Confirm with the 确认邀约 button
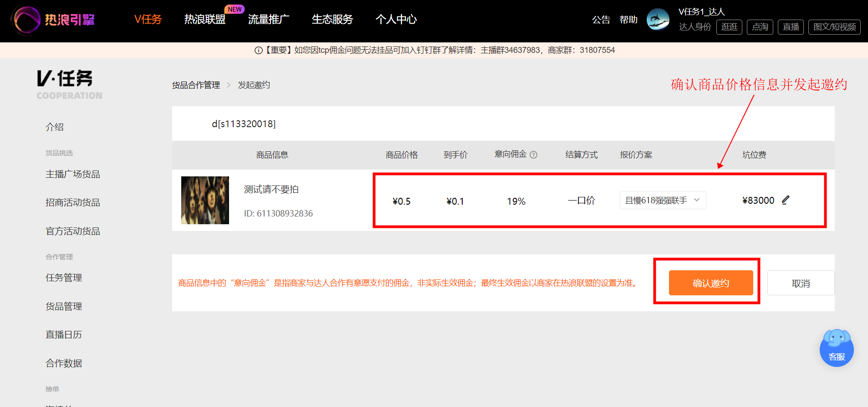This screenshot has width=868, height=407. pos(711,283)
